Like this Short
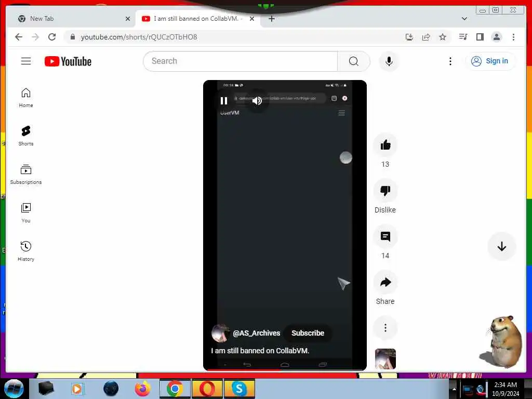 click(385, 145)
